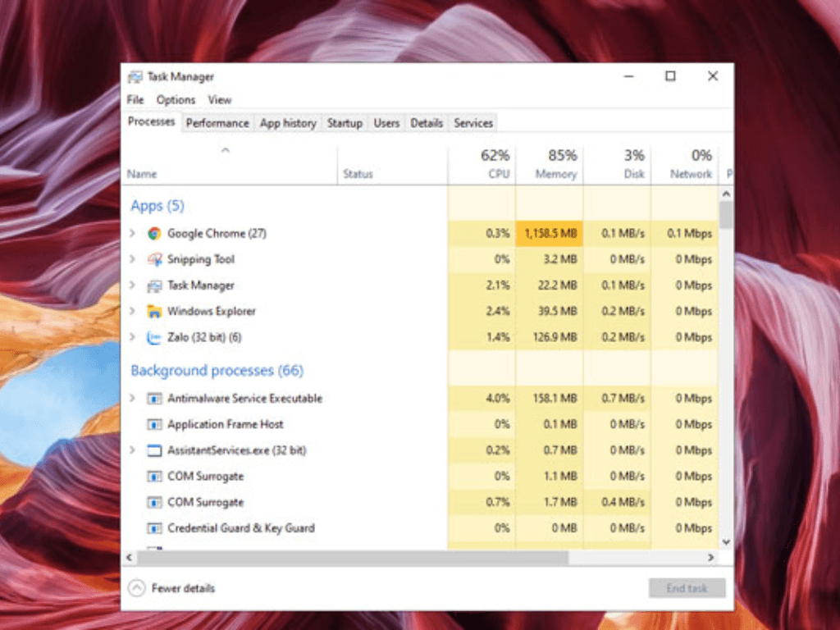Click the horizontal scrollbar right arrow
Screen dimensions: 840x630
point(711,558)
